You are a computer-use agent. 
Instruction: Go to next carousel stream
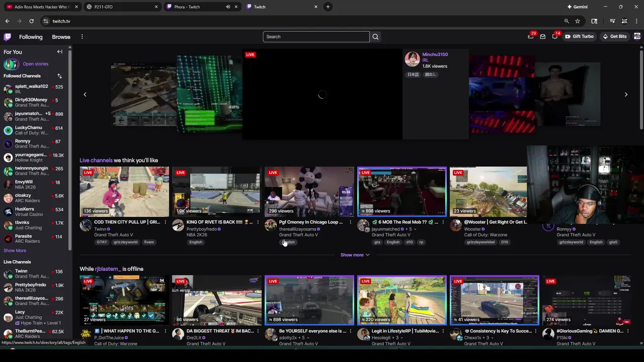626,95
